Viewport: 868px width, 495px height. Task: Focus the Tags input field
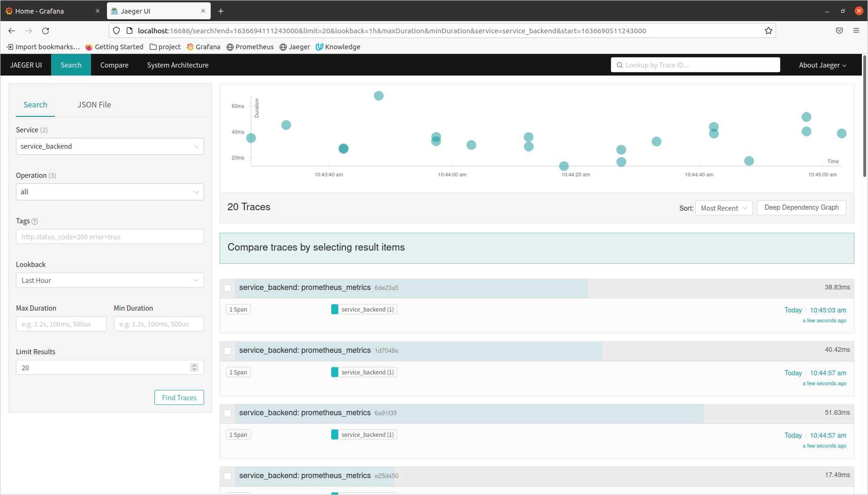point(110,237)
